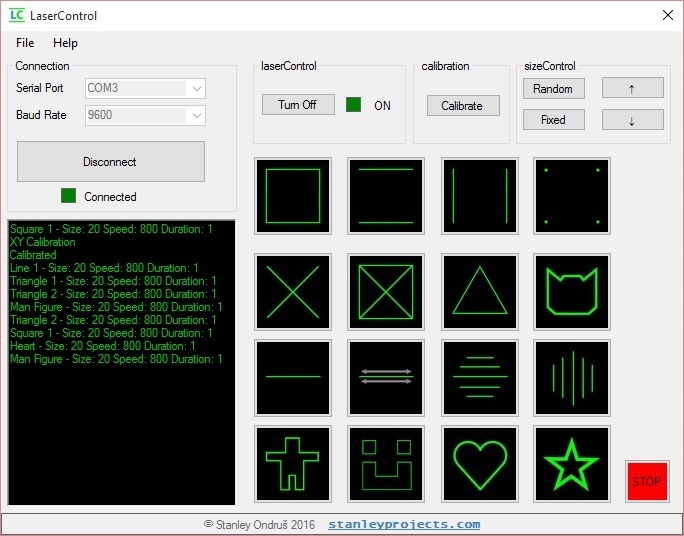
Task: Click the Connected status text
Action: [x=110, y=197]
